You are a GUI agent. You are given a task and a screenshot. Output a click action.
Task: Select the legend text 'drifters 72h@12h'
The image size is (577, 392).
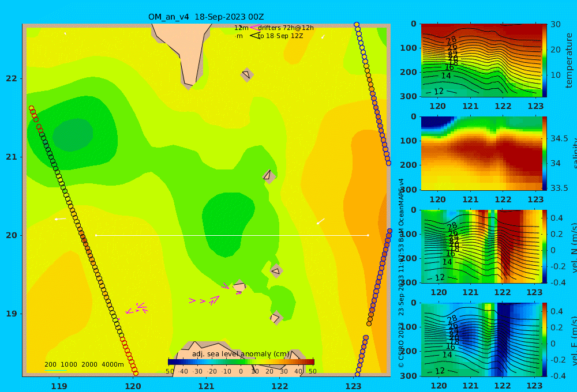tap(286, 28)
